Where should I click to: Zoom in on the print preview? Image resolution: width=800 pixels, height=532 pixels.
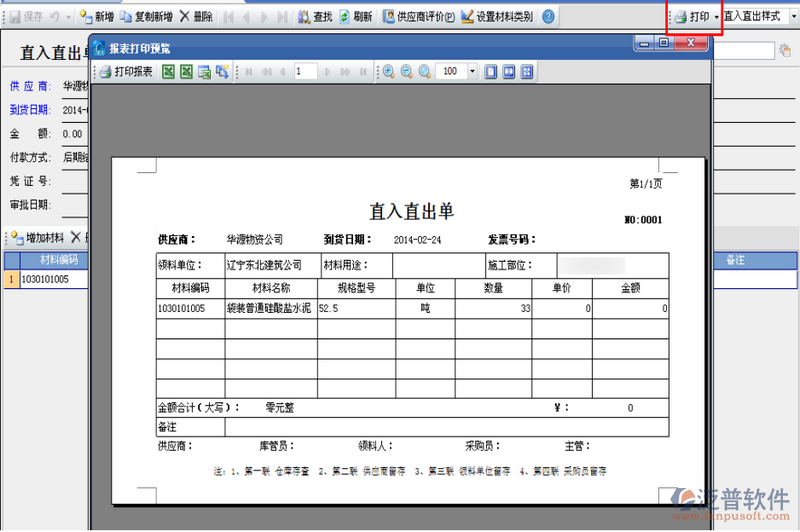388,72
